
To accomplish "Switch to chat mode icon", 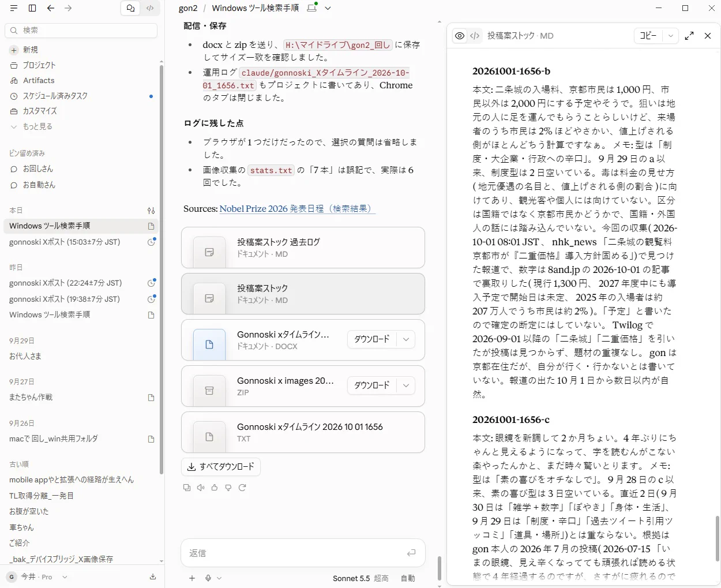I will pyautogui.click(x=130, y=8).
